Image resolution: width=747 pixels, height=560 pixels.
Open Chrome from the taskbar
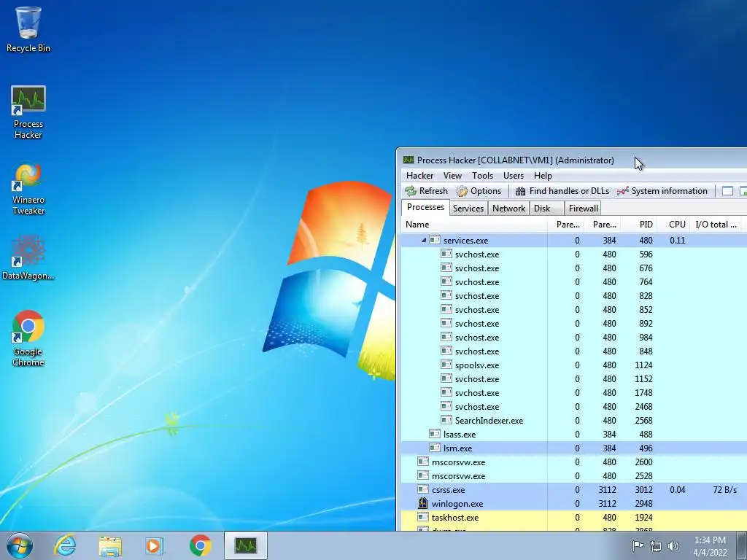(x=201, y=545)
